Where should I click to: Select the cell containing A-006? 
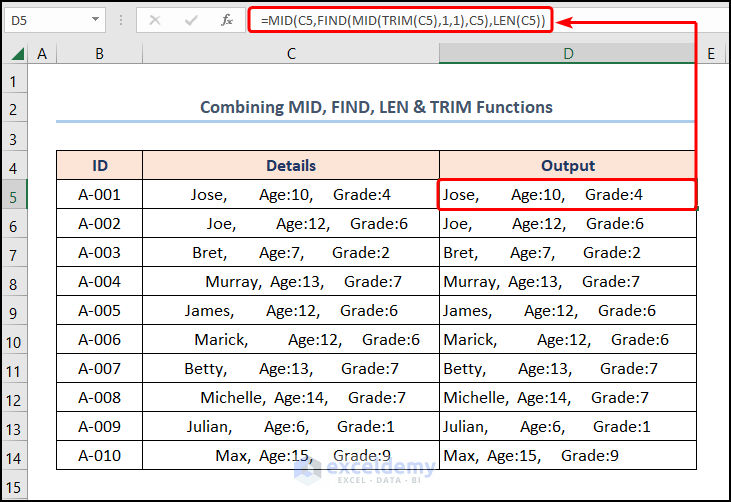tap(99, 339)
